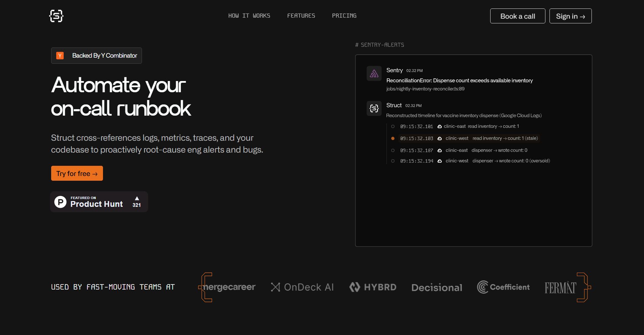
Task: Click the orange dot on the stale row
Action: [393, 138]
